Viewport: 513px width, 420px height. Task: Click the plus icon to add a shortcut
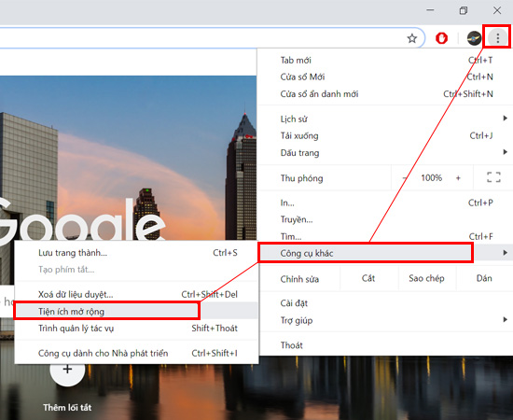[x=67, y=369]
